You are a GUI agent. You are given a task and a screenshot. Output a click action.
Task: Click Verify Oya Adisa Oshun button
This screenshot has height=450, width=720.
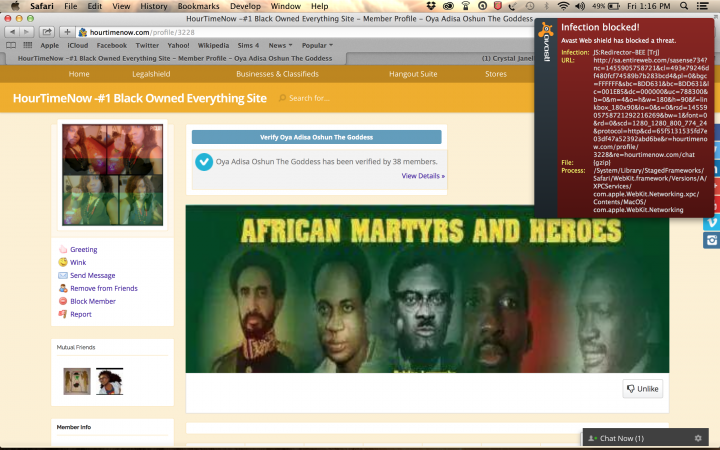coord(316,136)
